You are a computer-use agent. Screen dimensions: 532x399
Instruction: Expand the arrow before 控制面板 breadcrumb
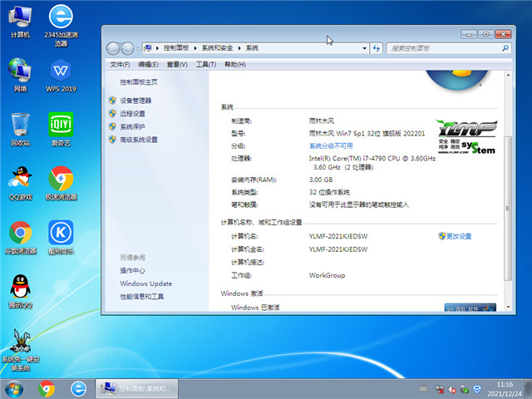(x=157, y=48)
